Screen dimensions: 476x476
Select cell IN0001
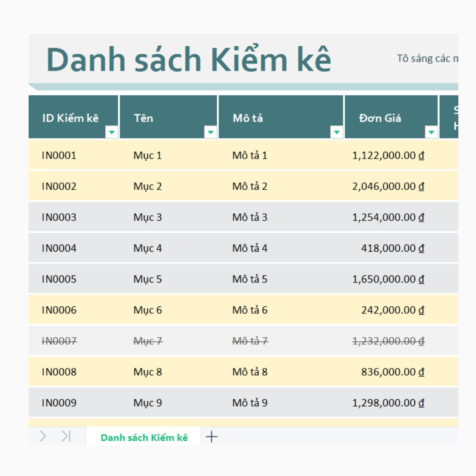coord(73,155)
